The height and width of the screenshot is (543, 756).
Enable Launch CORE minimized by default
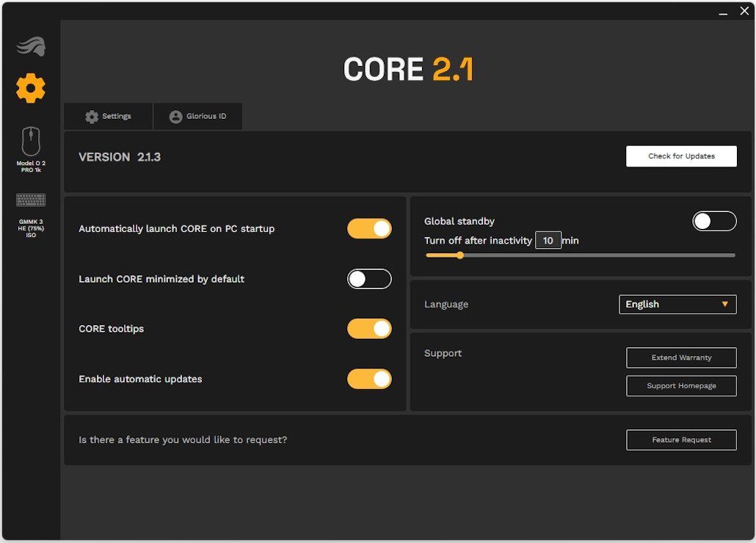[369, 279]
